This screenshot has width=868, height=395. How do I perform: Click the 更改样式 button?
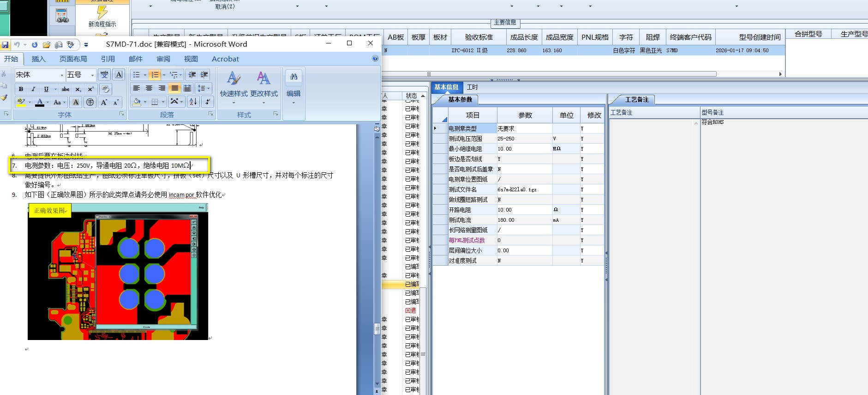[x=264, y=87]
